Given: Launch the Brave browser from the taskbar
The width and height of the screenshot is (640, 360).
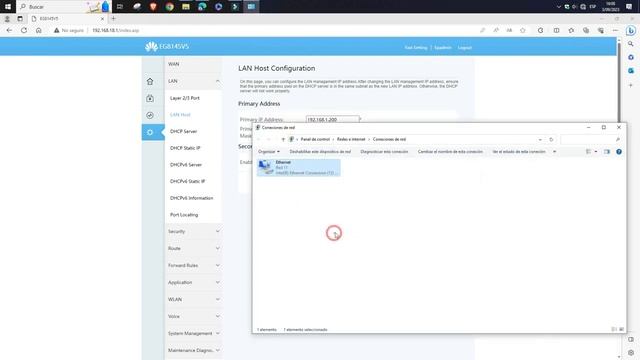Looking at the screenshot, I should [x=153, y=7].
